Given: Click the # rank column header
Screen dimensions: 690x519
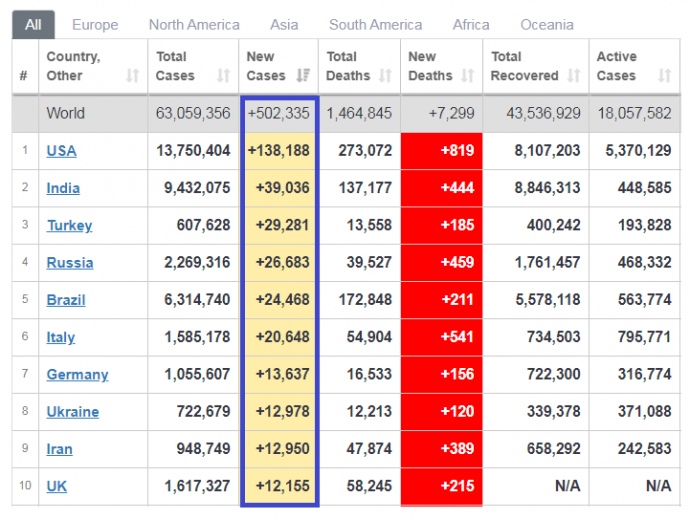Looking at the screenshot, I should click(x=23, y=76).
